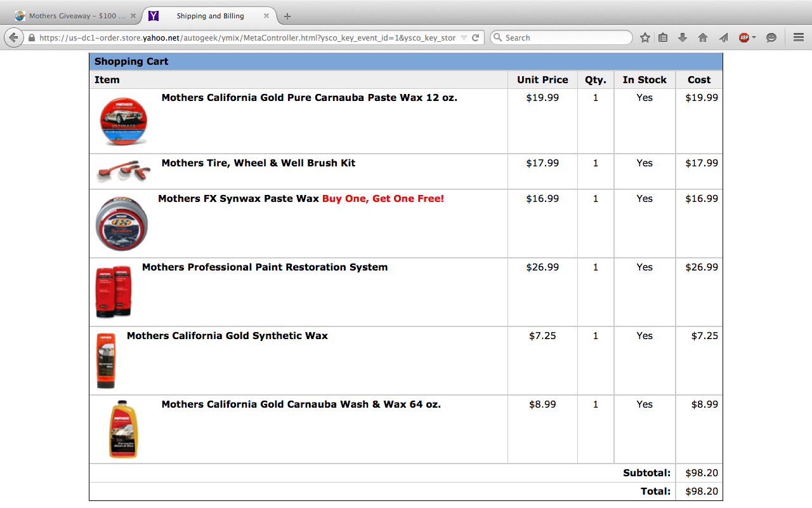The image size is (812, 508).
Task: Click California Gold Synthetic Wax bottle image
Action: click(106, 360)
